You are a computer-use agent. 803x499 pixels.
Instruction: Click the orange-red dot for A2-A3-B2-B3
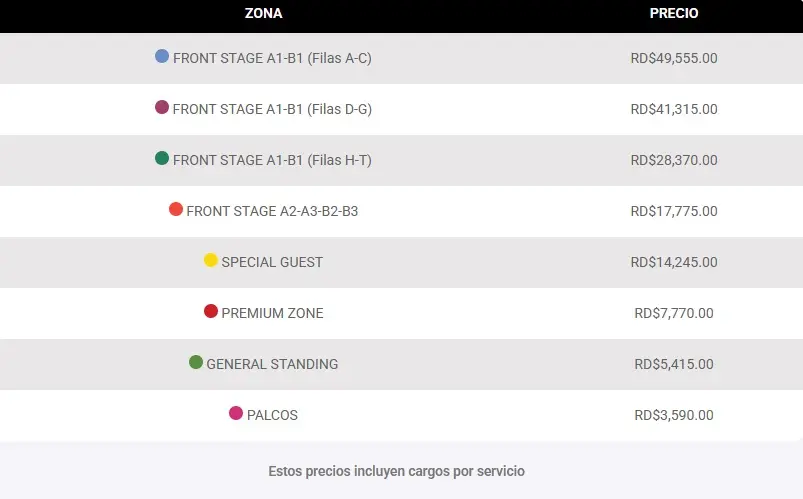point(176,209)
